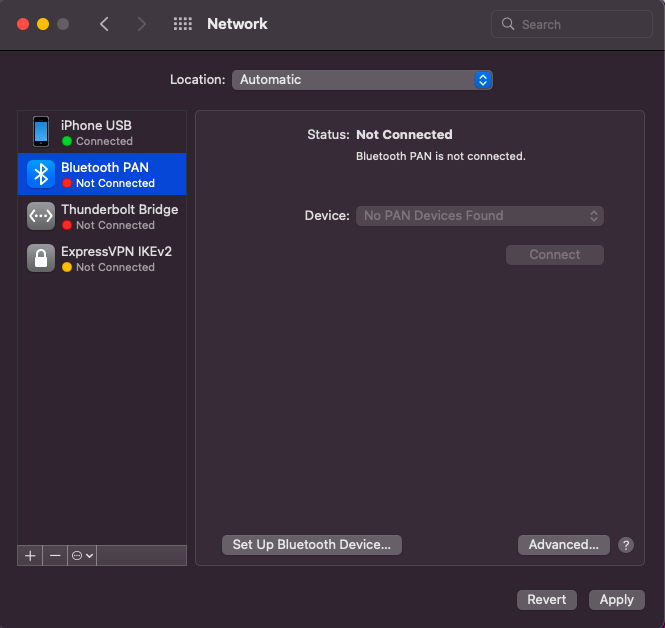Click 'Bluetooth PAN is not connected.' text
The height and width of the screenshot is (628, 665).
pyautogui.click(x=441, y=156)
